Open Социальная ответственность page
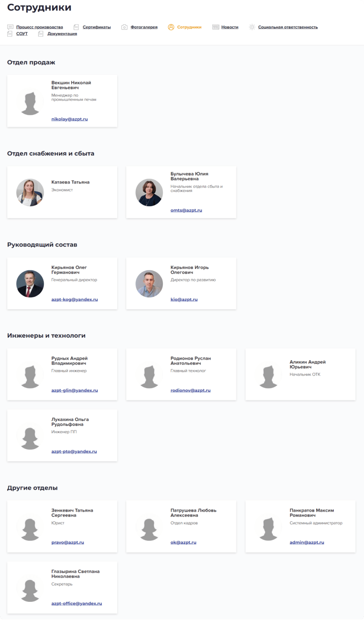 (x=288, y=27)
